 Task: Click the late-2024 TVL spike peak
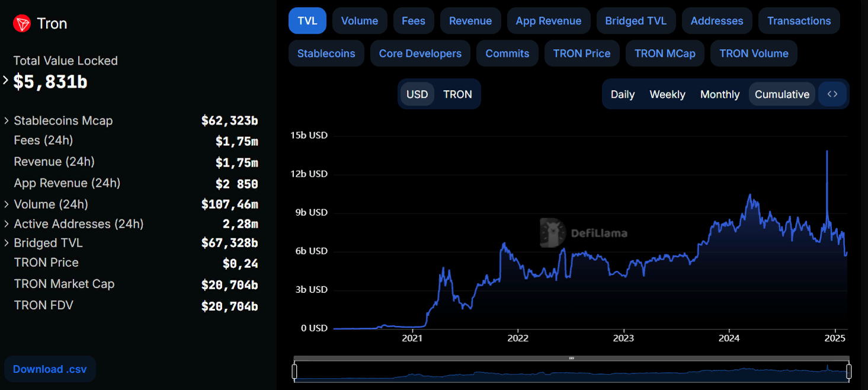pos(827,151)
